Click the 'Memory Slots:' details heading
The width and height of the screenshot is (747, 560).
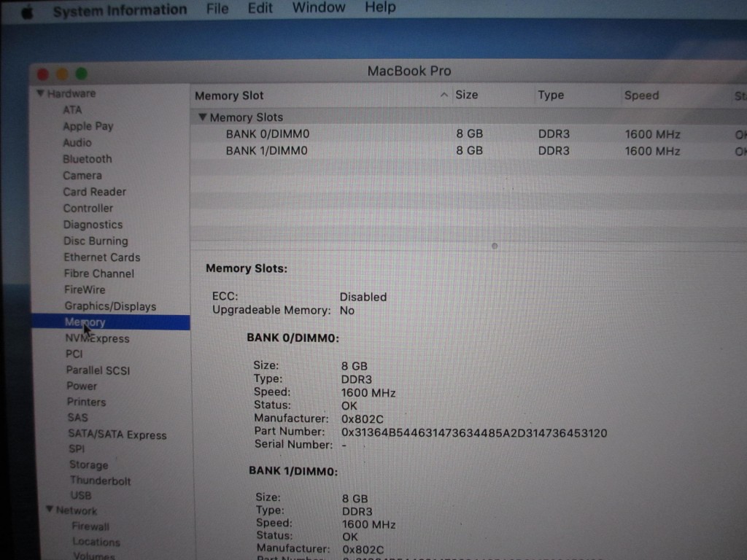click(x=247, y=268)
